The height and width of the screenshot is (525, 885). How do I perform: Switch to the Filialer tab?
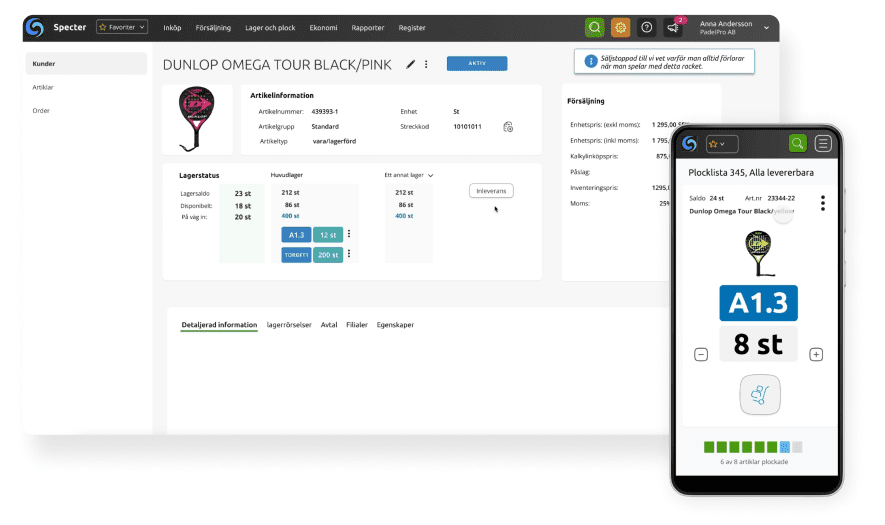357,325
